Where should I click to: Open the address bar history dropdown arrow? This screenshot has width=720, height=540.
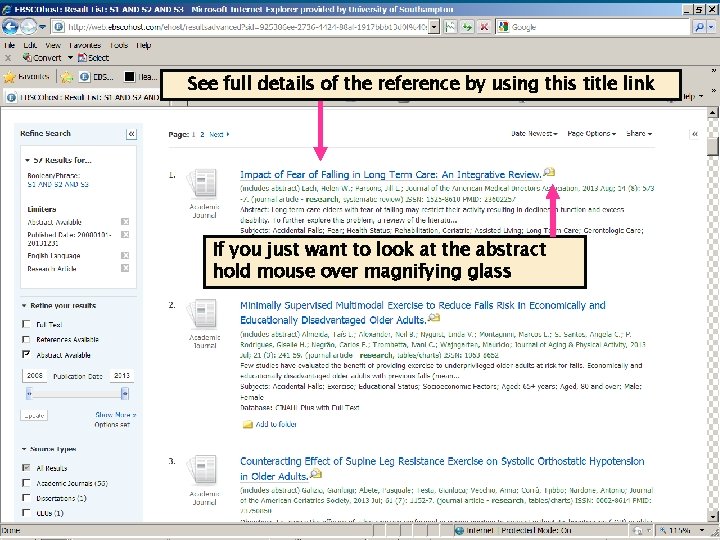point(434,27)
